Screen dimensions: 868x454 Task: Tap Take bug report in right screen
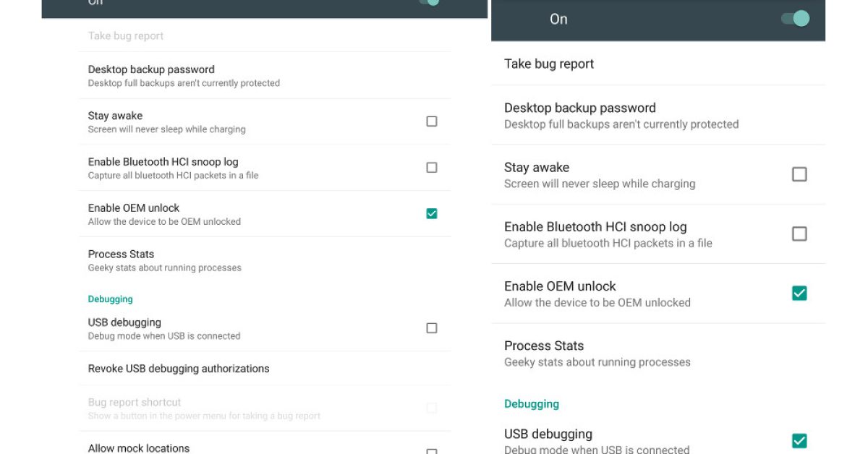click(x=549, y=64)
